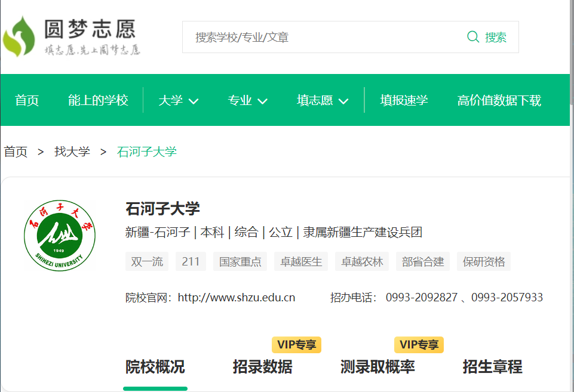Expand the 专业 dropdown menu
The image size is (574, 392).
tap(247, 100)
